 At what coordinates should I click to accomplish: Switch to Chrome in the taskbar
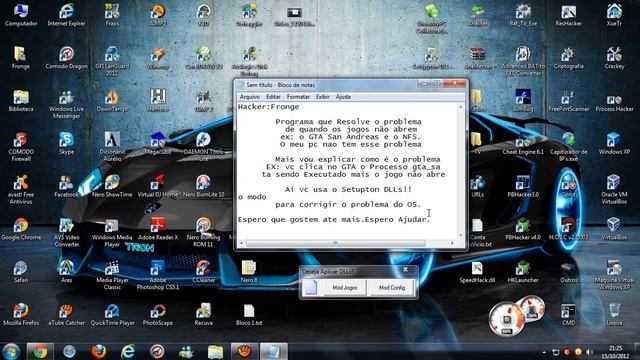pyautogui.click(x=40, y=351)
